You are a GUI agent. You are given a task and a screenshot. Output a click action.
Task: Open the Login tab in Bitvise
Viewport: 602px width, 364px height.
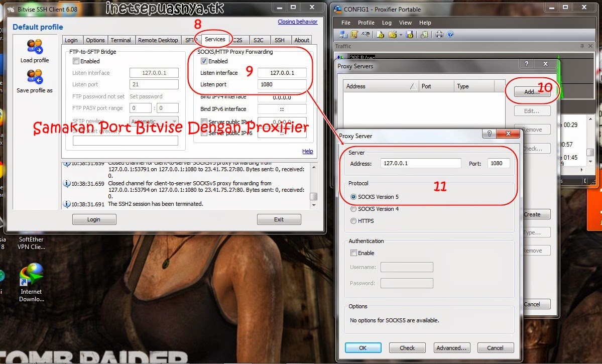tap(71, 40)
